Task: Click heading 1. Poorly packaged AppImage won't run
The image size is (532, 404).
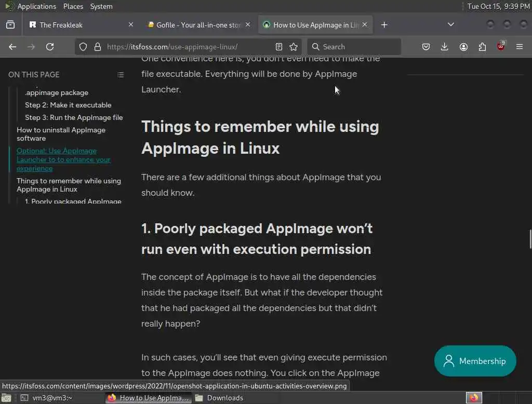Action: tap(257, 239)
